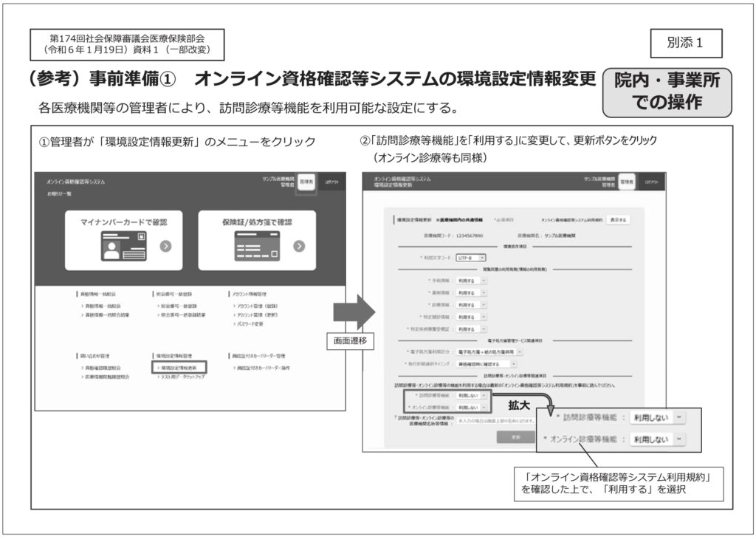Open お知らせ一覧 under the system title
The image size is (756, 542).
pyautogui.click(x=59, y=193)
